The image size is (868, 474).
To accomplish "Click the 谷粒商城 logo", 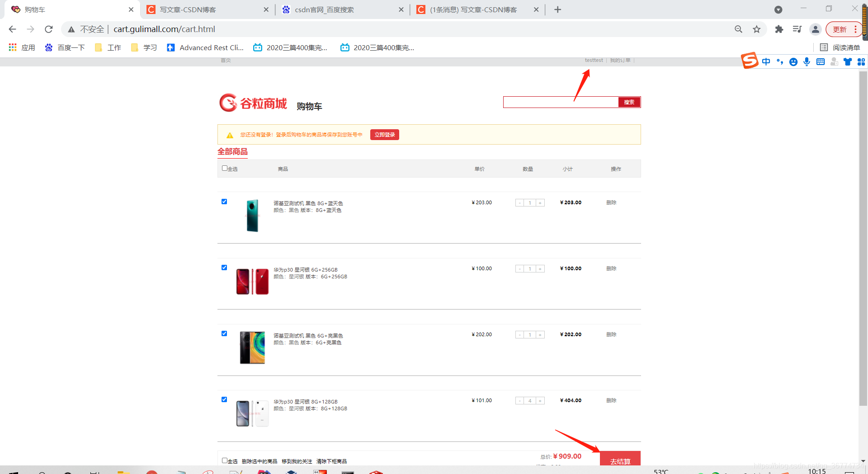I will pyautogui.click(x=253, y=103).
